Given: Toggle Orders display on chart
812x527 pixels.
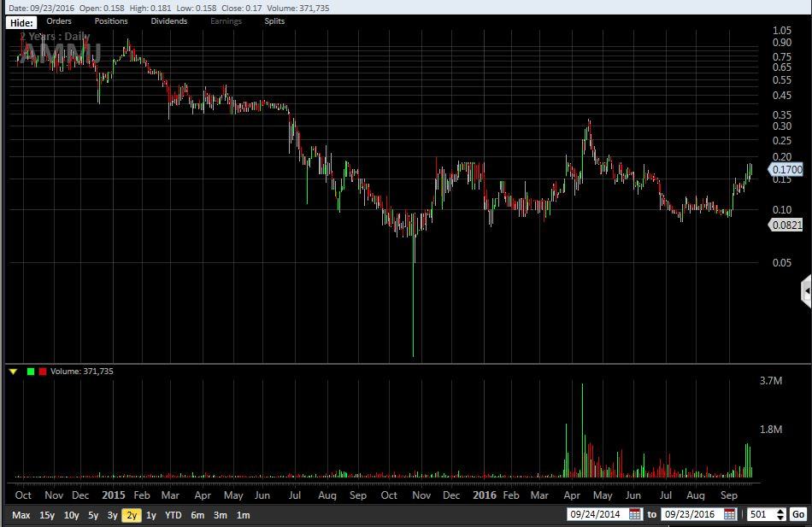Looking at the screenshot, I should 59,21.
